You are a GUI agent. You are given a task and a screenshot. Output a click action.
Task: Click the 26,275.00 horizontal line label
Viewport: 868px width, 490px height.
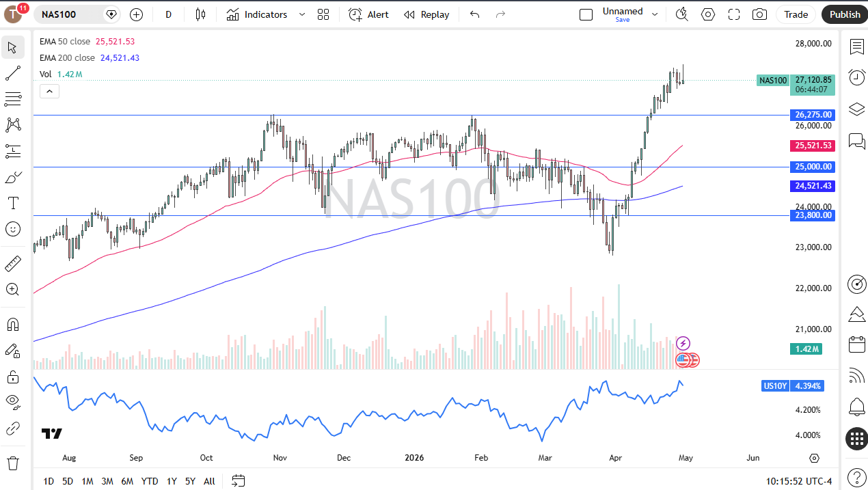(813, 115)
